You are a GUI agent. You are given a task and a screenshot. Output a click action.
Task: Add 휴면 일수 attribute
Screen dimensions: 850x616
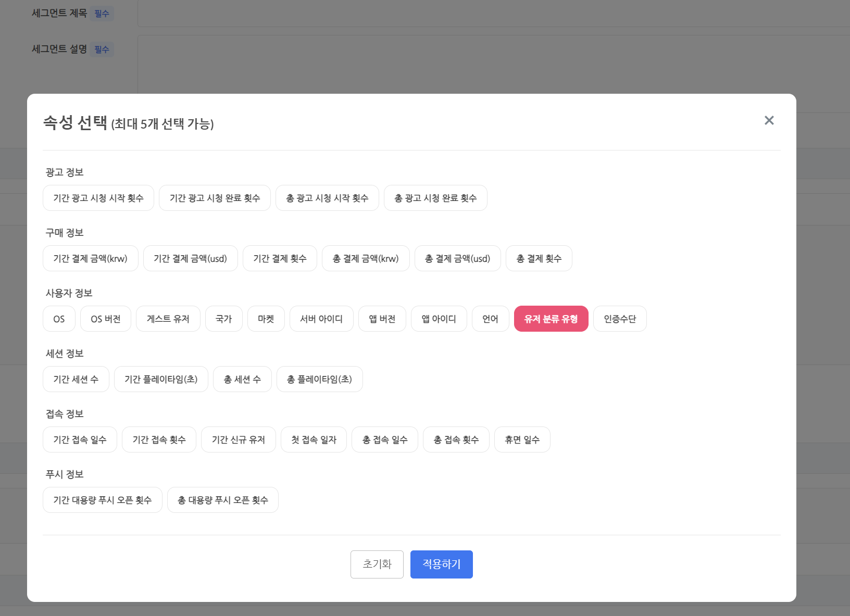(522, 439)
